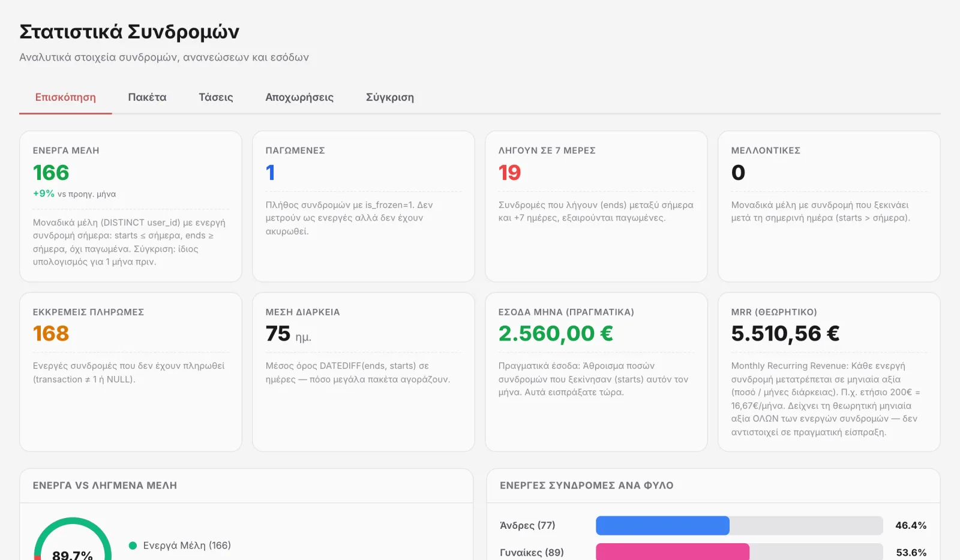Click the pink Γυναίκες progress bar
960x560 pixels.
tap(673, 552)
